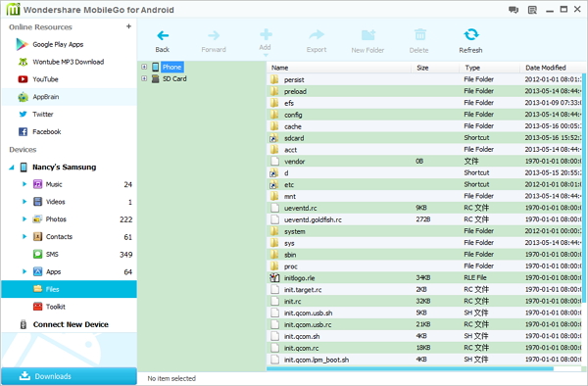The height and width of the screenshot is (386, 588).
Task: Click the Export toolbar icon
Action: point(317,35)
